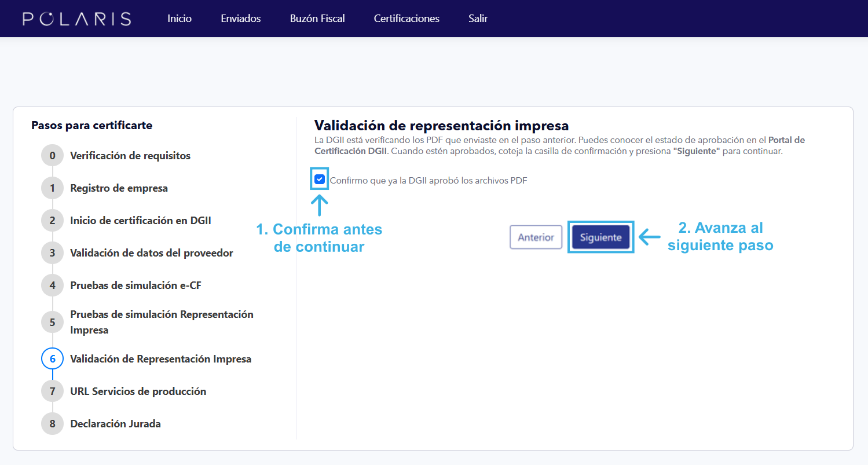
Task: Open the Enviados menu item
Action: [241, 19]
